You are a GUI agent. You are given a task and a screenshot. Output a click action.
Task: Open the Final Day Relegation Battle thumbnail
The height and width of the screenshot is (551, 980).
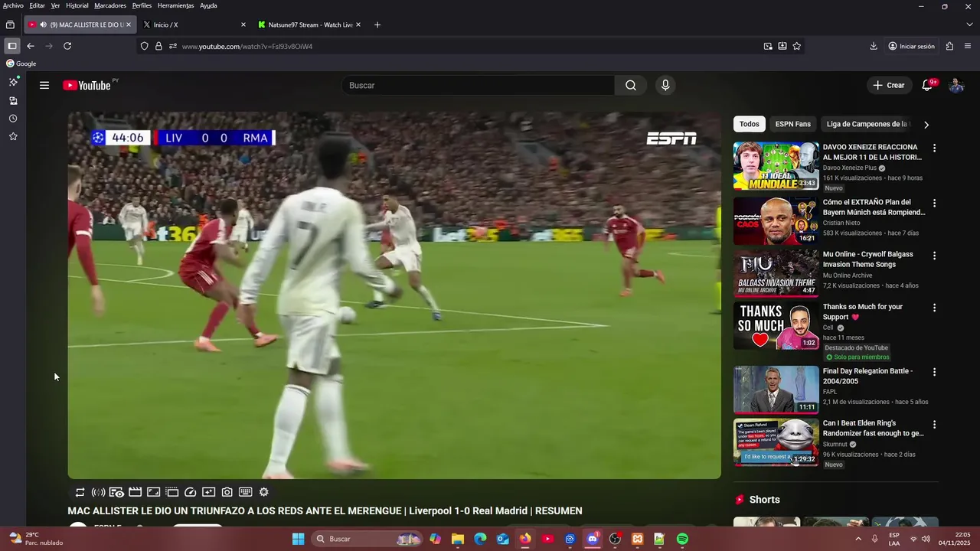pos(776,390)
